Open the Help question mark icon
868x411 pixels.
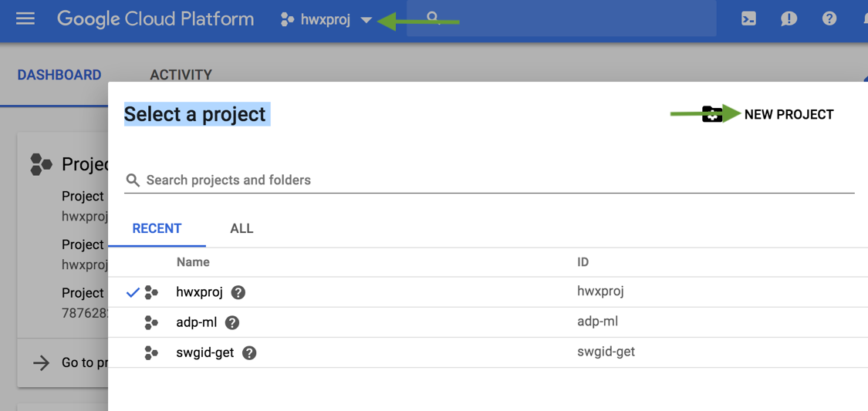click(x=829, y=19)
